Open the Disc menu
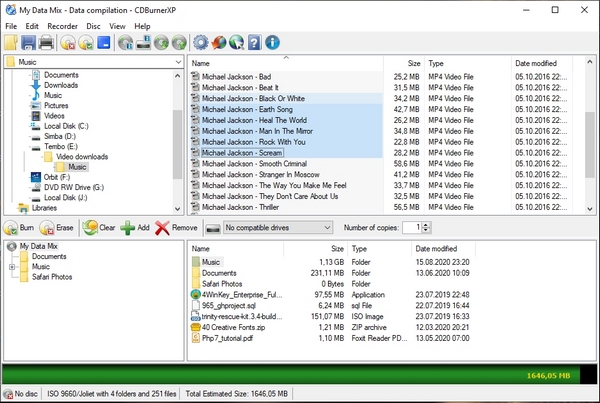 pos(93,26)
